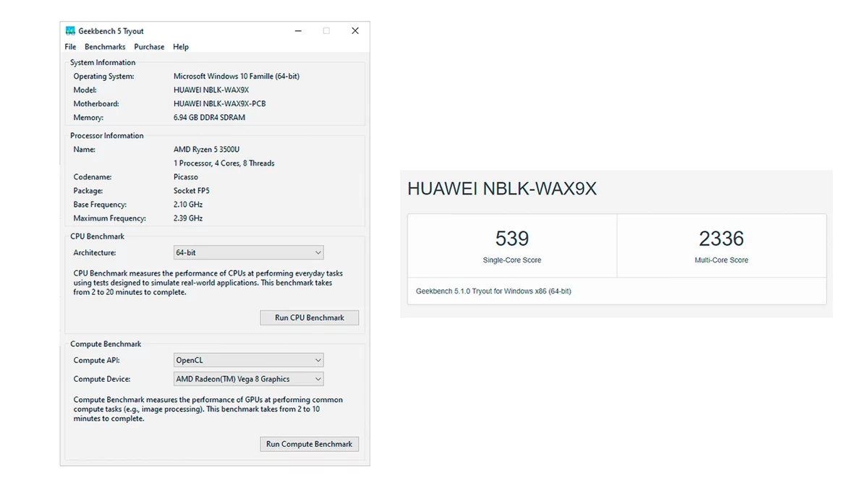Open the Purchase menu
Image resolution: width=868 pixels, height=488 pixels.
[149, 47]
